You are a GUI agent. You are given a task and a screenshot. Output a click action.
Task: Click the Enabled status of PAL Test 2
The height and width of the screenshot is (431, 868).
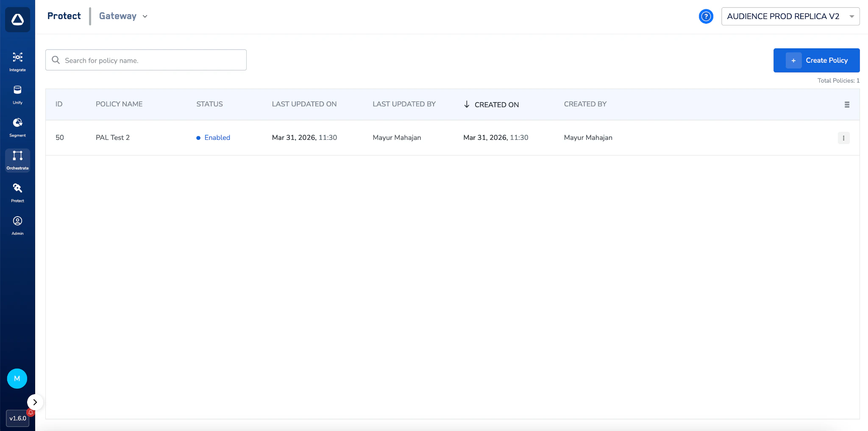[x=217, y=137]
